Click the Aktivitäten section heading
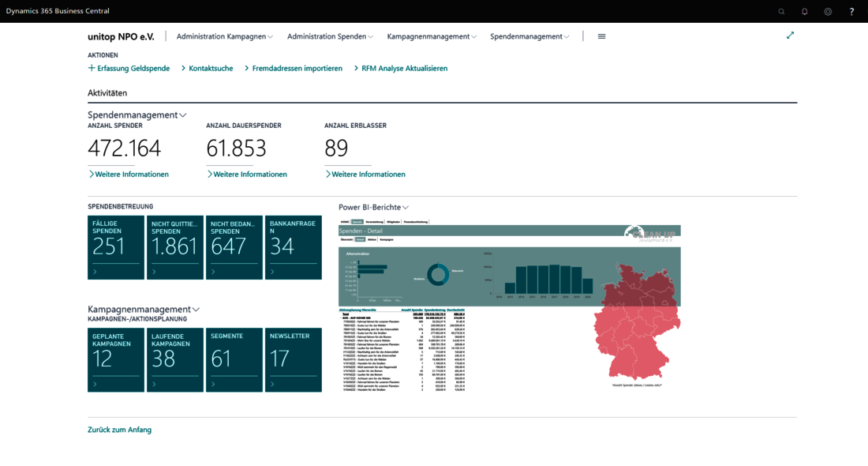 point(107,93)
